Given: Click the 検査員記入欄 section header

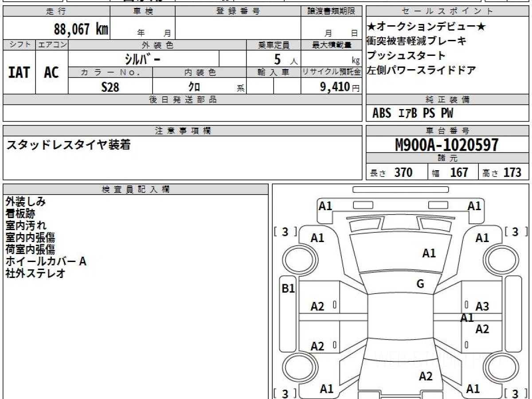Looking at the screenshot, I should coord(136,189).
